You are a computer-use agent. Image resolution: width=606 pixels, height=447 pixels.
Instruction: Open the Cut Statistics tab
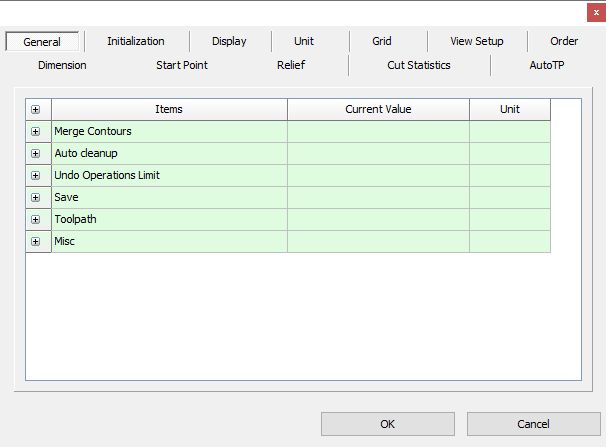click(419, 65)
